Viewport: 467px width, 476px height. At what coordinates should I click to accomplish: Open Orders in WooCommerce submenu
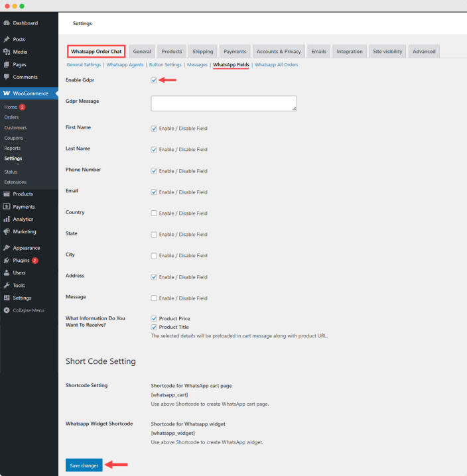click(x=11, y=117)
